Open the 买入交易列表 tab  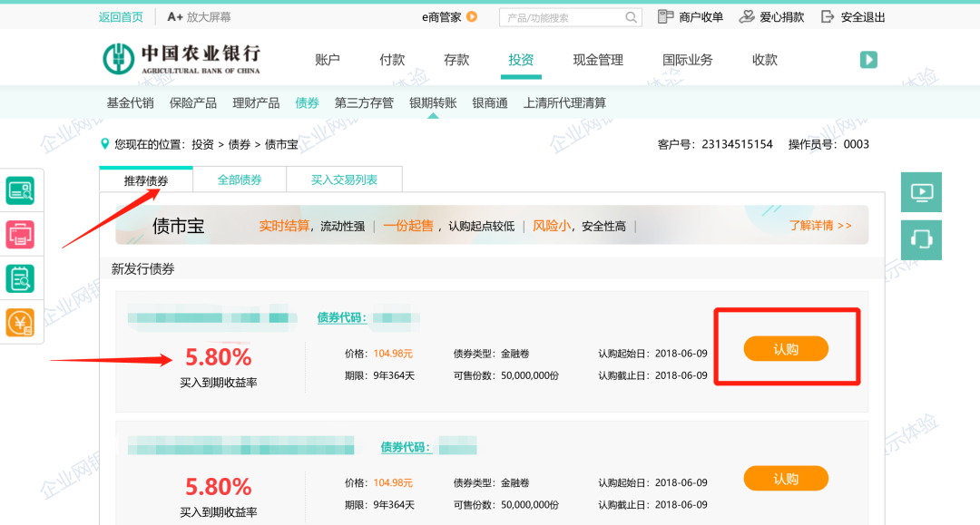pos(344,180)
